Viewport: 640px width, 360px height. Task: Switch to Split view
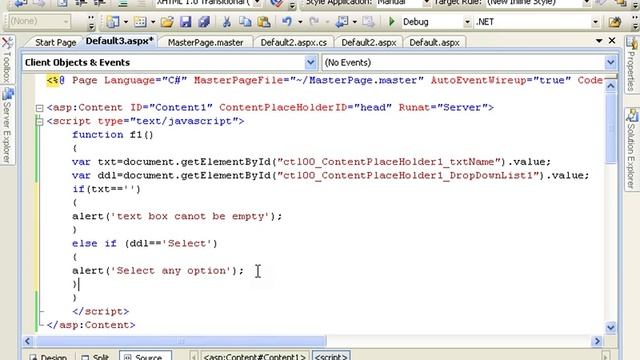pyautogui.click(x=95, y=356)
